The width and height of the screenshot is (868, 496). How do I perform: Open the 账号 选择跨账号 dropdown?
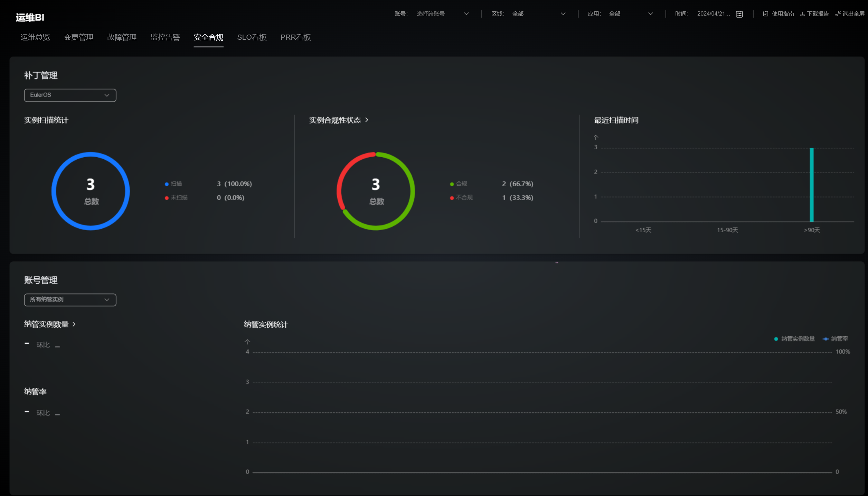tap(442, 14)
